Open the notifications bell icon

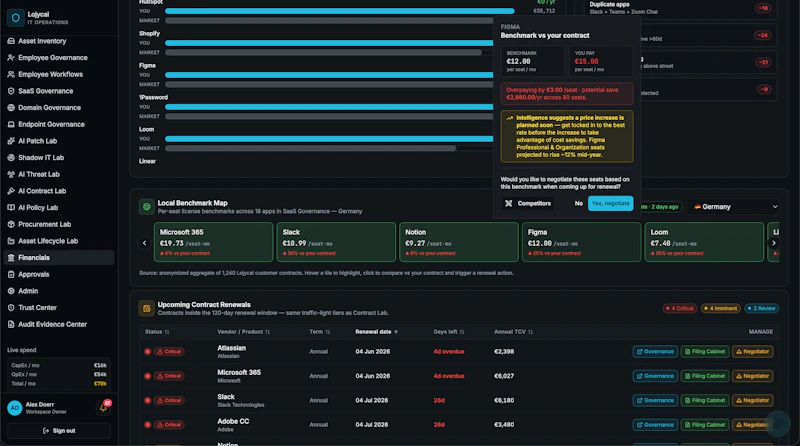(103, 408)
